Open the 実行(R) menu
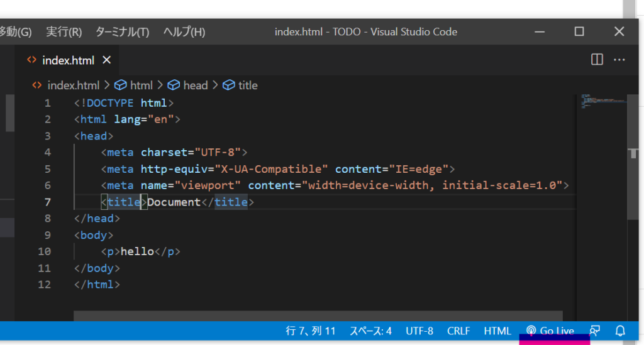The height and width of the screenshot is (345, 644). coord(64,31)
